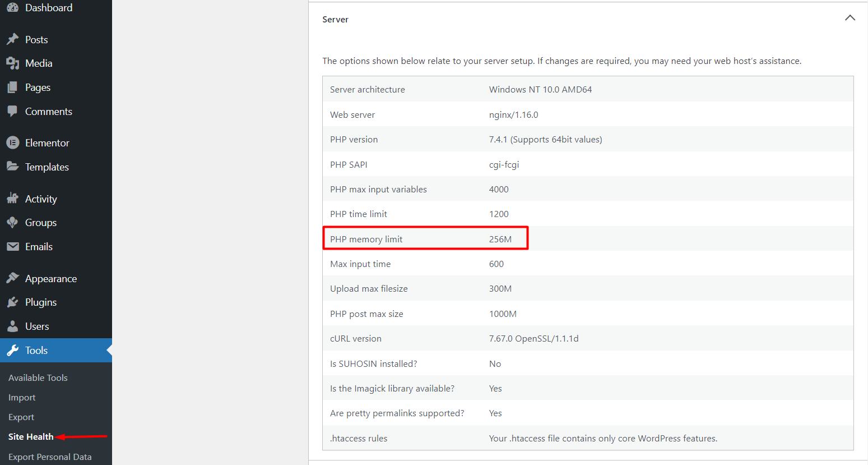Click the Pages icon in sidebar
Viewport: 868px width, 465px height.
(x=12, y=88)
